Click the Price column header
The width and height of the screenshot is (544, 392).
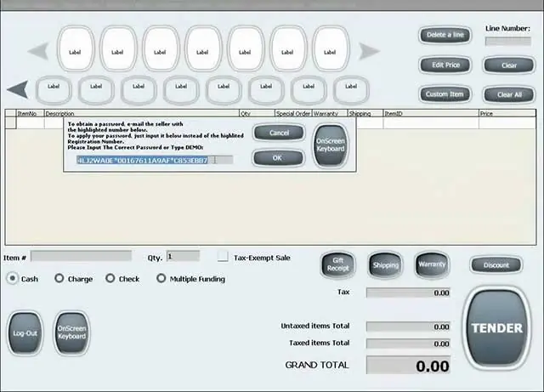507,114
